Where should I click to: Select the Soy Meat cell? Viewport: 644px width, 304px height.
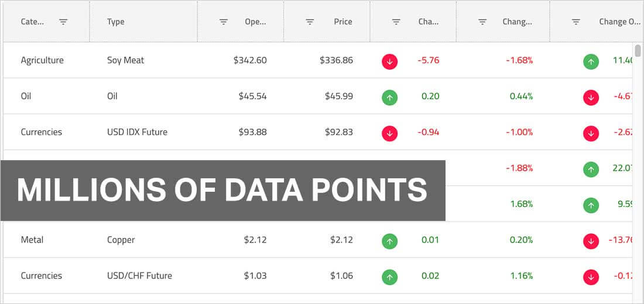[x=125, y=60]
